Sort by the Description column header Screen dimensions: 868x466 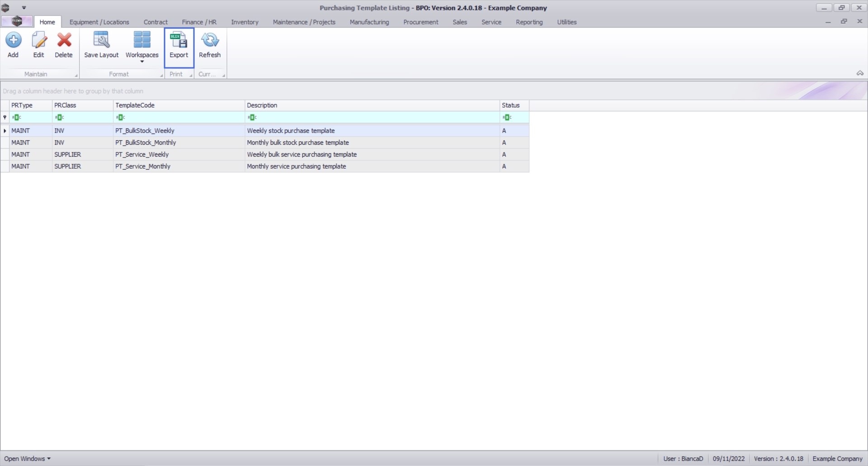(372, 105)
